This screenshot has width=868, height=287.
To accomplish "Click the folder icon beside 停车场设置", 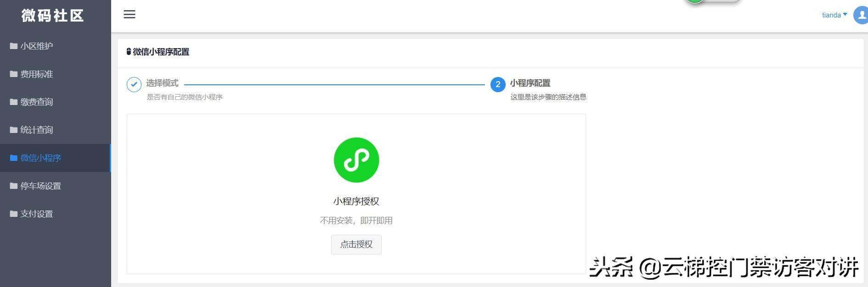I will (14, 186).
